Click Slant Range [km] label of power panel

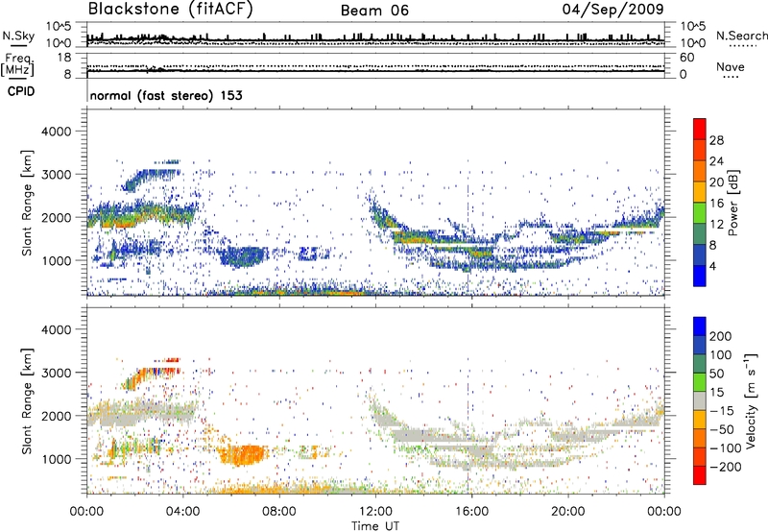[27, 203]
